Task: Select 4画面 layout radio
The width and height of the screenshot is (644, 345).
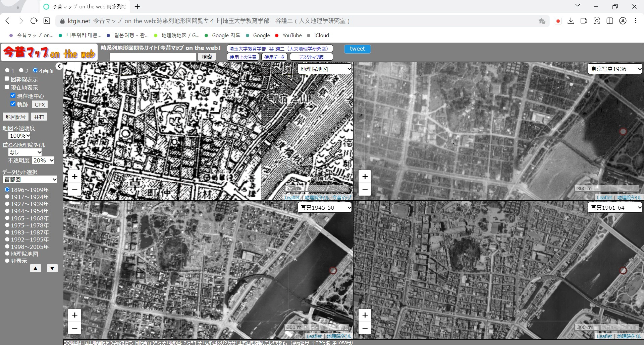Action: click(35, 70)
